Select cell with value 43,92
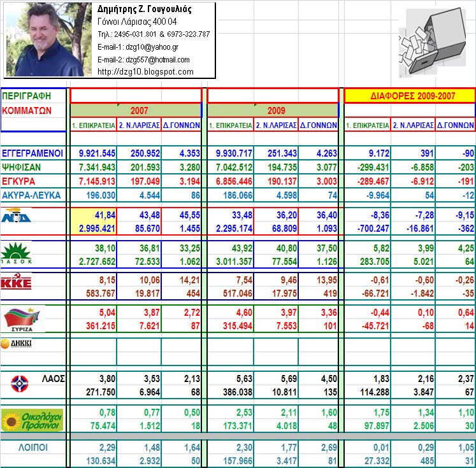The height and width of the screenshot is (468, 476). (x=231, y=248)
